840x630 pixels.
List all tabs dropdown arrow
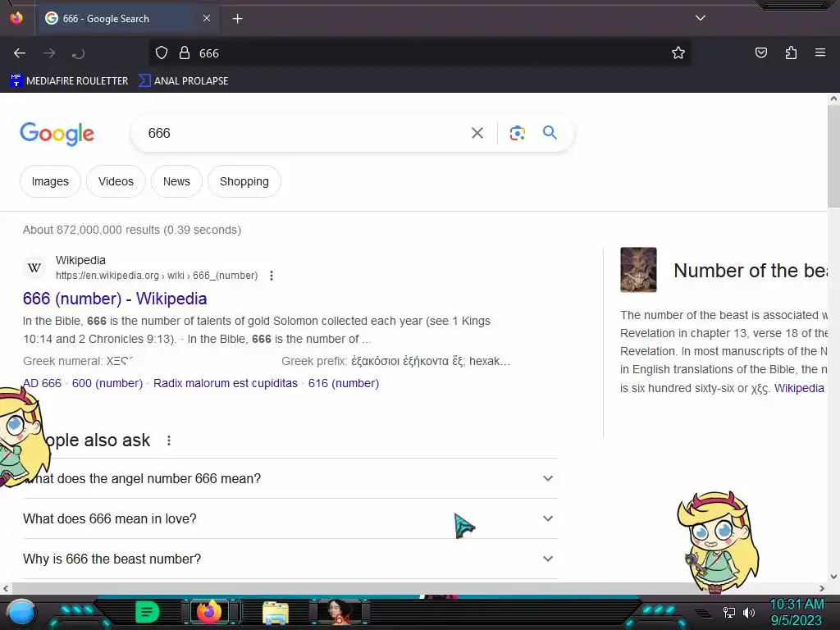(x=701, y=18)
